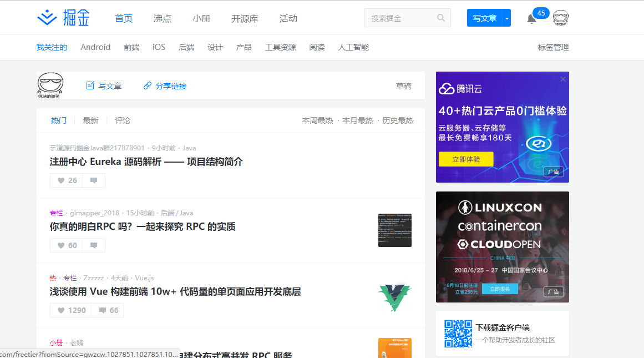Open the 活动 nav tab
Viewport: 644px width, 358px height.
(288, 18)
